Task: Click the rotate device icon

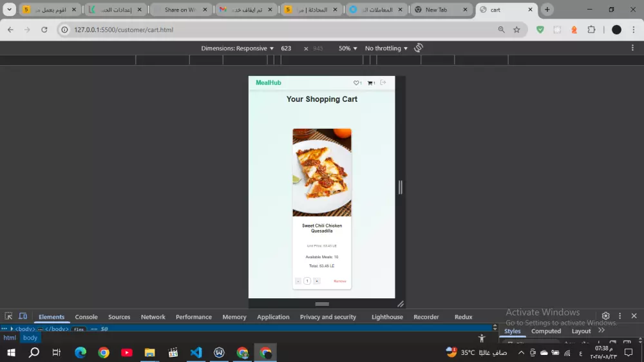Action: [419, 48]
